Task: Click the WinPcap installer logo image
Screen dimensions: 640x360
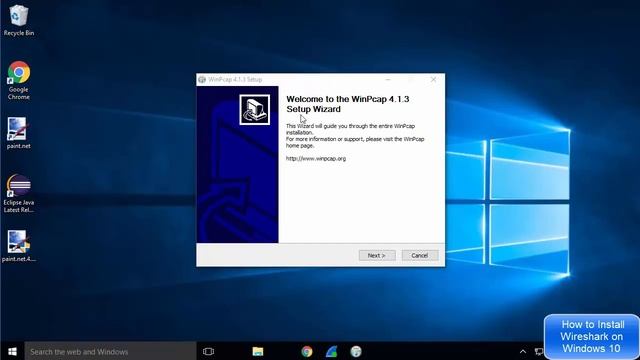Action: pos(254,109)
